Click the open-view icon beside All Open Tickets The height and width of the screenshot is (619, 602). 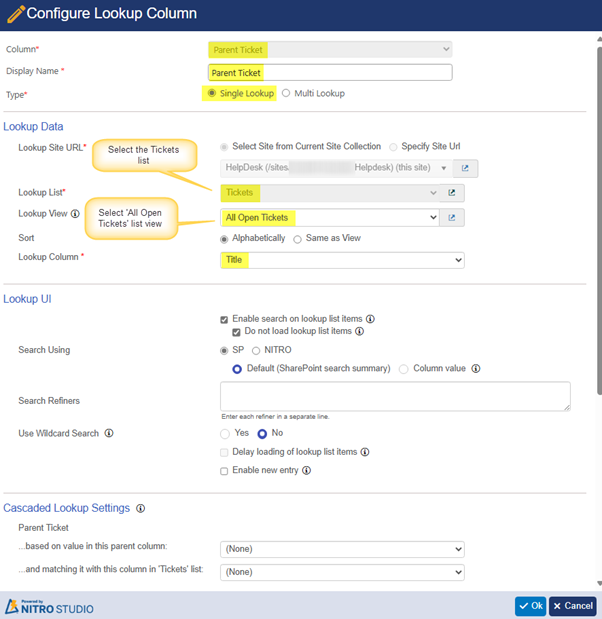click(x=452, y=217)
